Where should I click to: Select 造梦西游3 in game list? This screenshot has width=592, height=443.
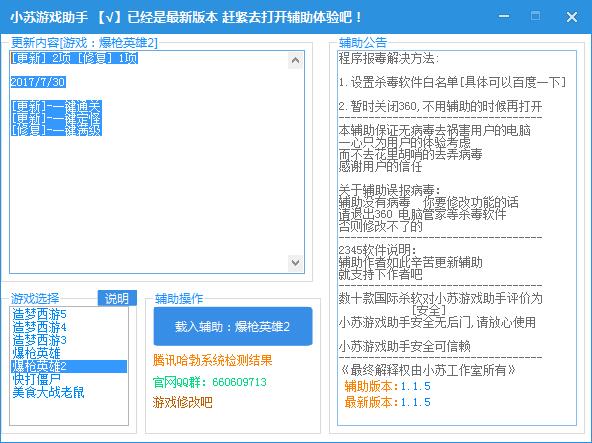(39, 340)
